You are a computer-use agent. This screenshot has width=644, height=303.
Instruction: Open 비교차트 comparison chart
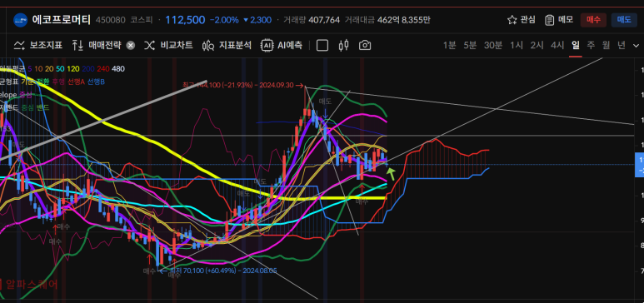168,45
